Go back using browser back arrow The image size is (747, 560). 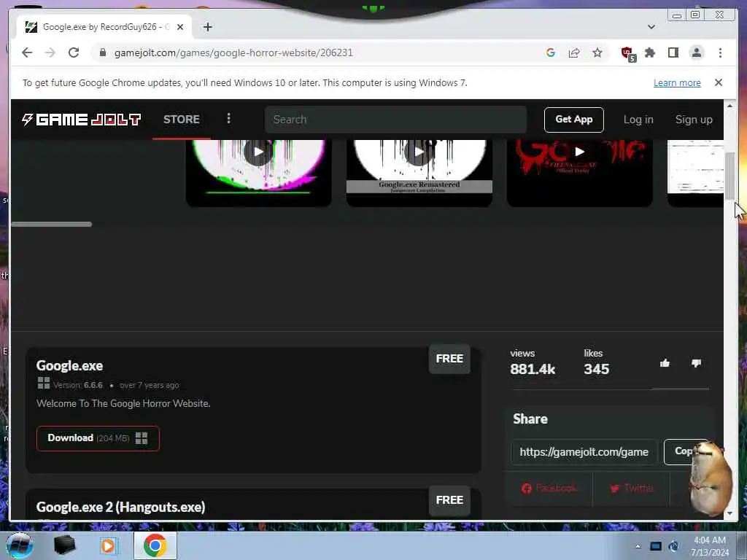27,52
